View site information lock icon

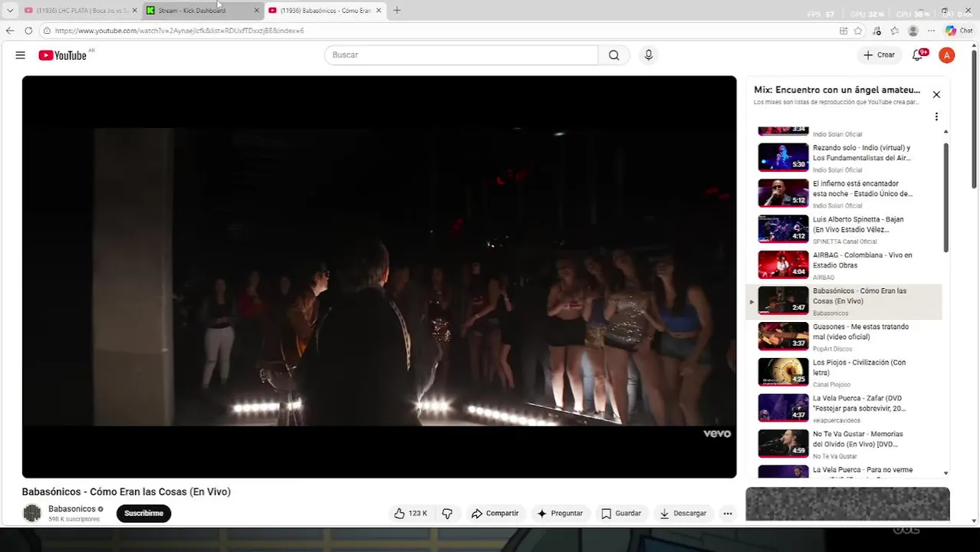click(47, 31)
